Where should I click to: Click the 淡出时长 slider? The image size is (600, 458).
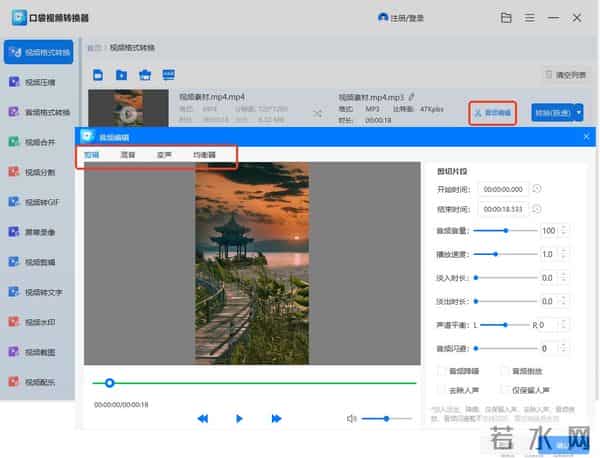coord(505,302)
